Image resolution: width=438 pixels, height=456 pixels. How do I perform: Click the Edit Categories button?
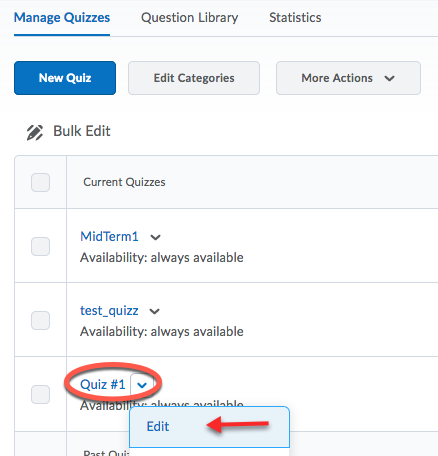(x=194, y=78)
